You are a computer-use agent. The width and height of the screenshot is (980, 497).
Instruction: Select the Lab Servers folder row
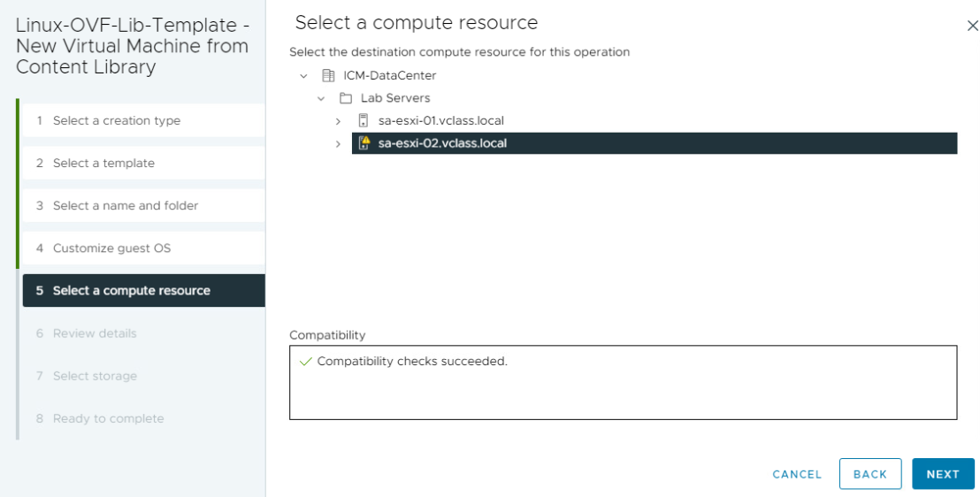coord(395,98)
